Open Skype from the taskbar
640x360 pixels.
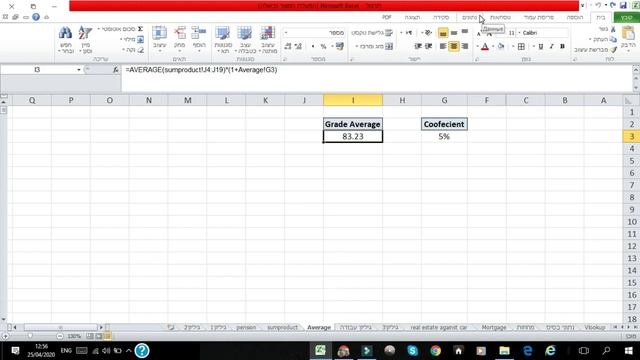412,351
